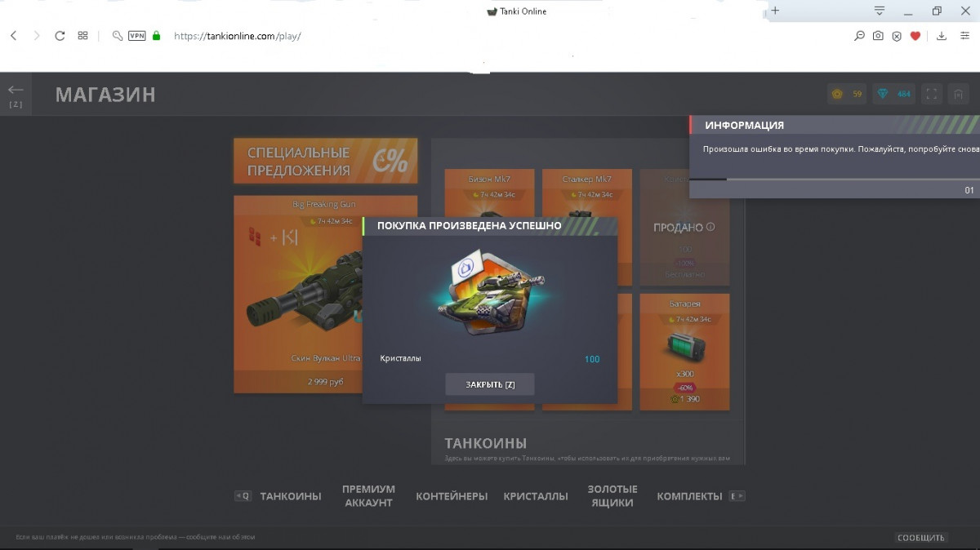Switch to the ПРЕМИУМ АККАУНТ tab
This screenshot has width=980, height=550.
tap(369, 496)
